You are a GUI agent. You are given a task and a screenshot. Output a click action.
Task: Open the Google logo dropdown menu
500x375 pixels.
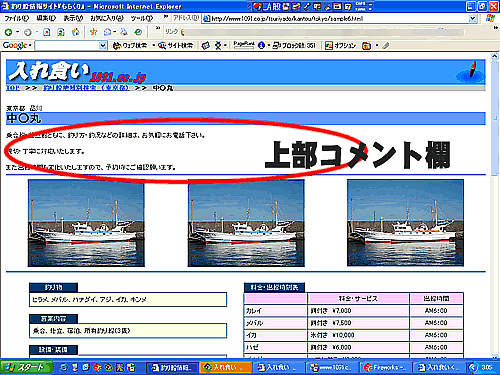pos(17,45)
